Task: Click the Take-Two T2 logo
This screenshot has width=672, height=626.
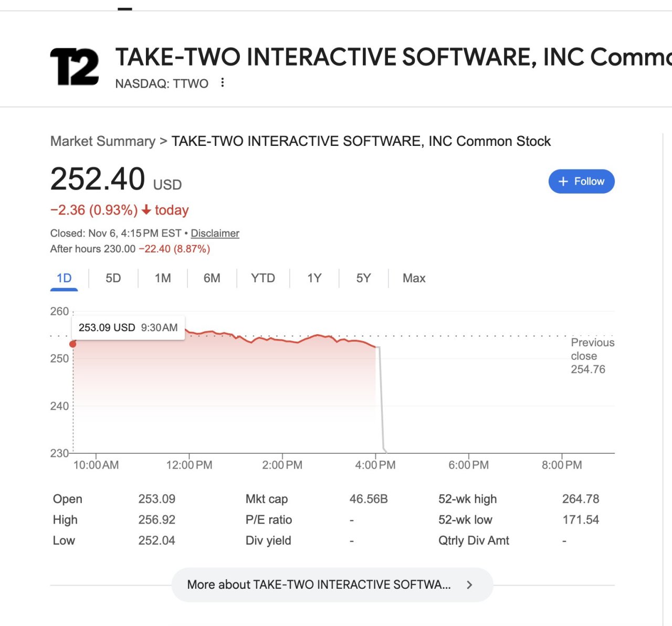Action: (75, 67)
